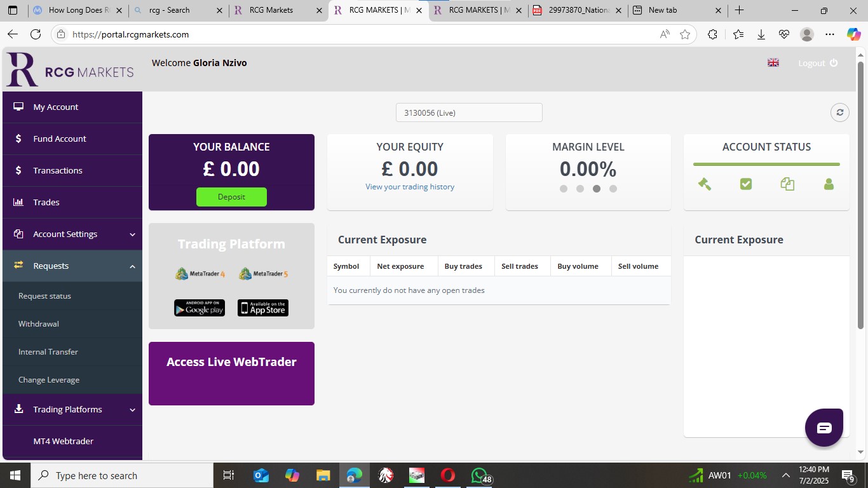Click the user icon in Account Status

click(x=829, y=184)
